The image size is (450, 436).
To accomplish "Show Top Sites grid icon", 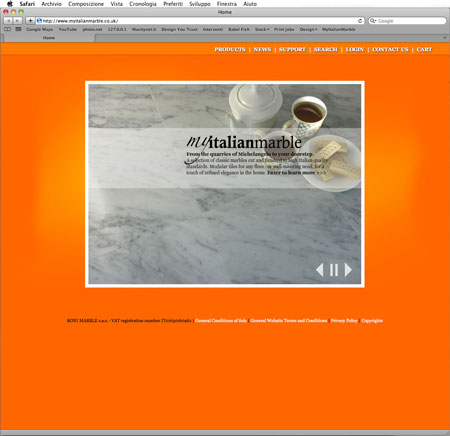I will point(18,29).
